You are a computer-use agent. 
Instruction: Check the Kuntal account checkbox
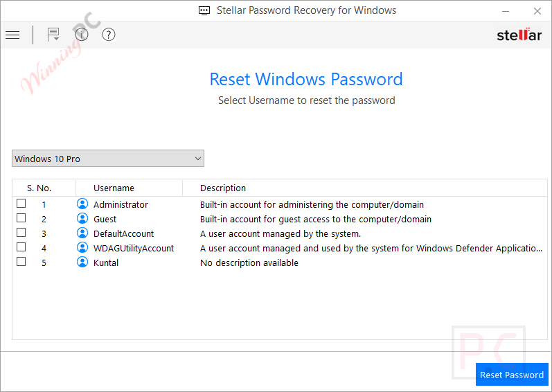tap(21, 262)
